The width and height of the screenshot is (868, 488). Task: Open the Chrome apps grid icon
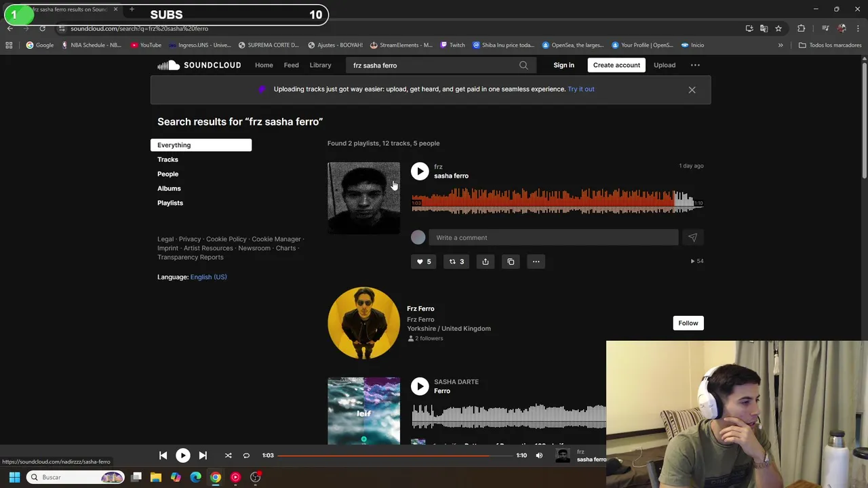tap(9, 45)
